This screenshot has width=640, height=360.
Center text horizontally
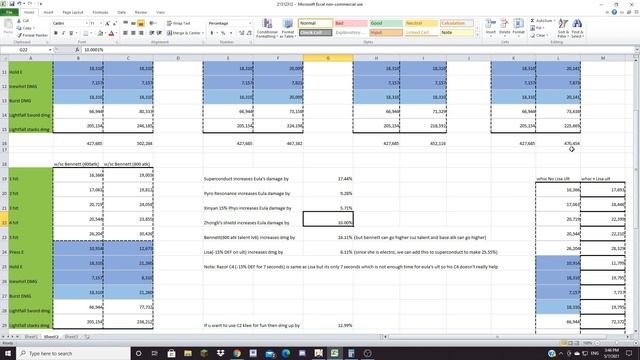[x=133, y=33]
